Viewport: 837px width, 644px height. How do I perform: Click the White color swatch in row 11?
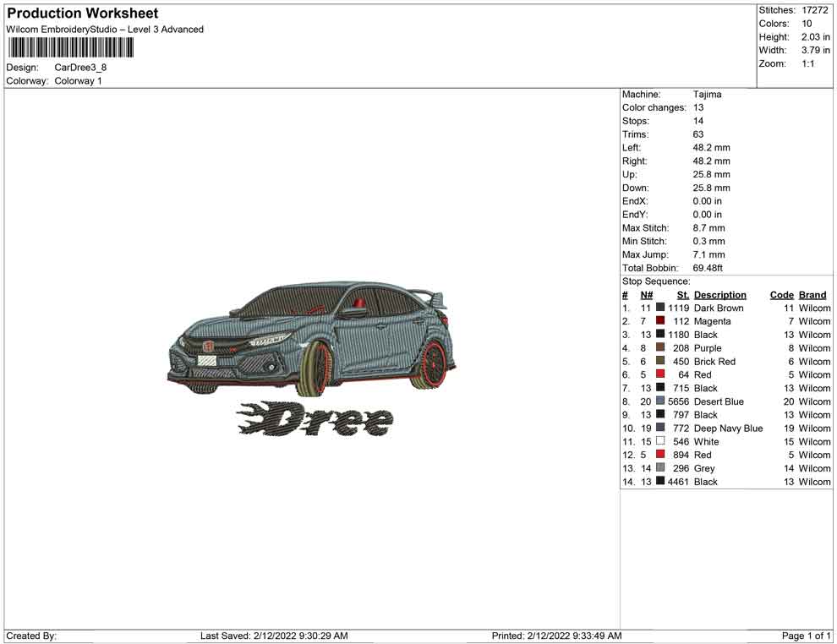pos(660,440)
